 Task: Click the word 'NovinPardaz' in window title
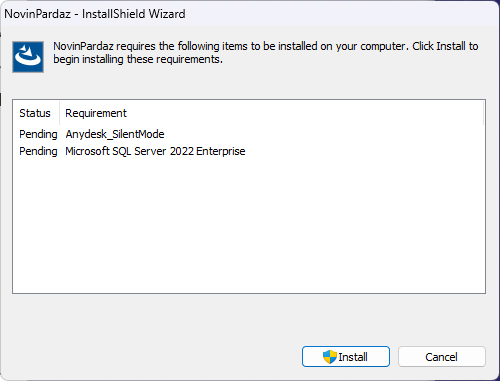tap(37, 14)
